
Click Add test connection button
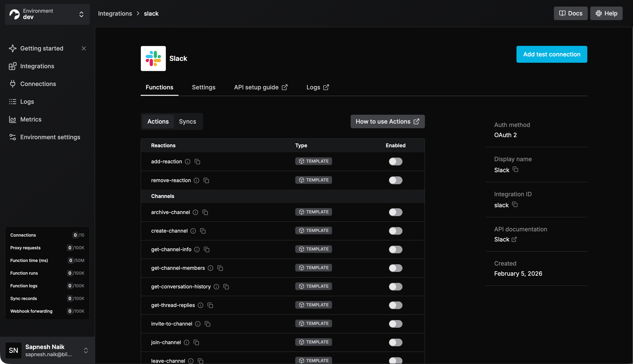pyautogui.click(x=551, y=54)
